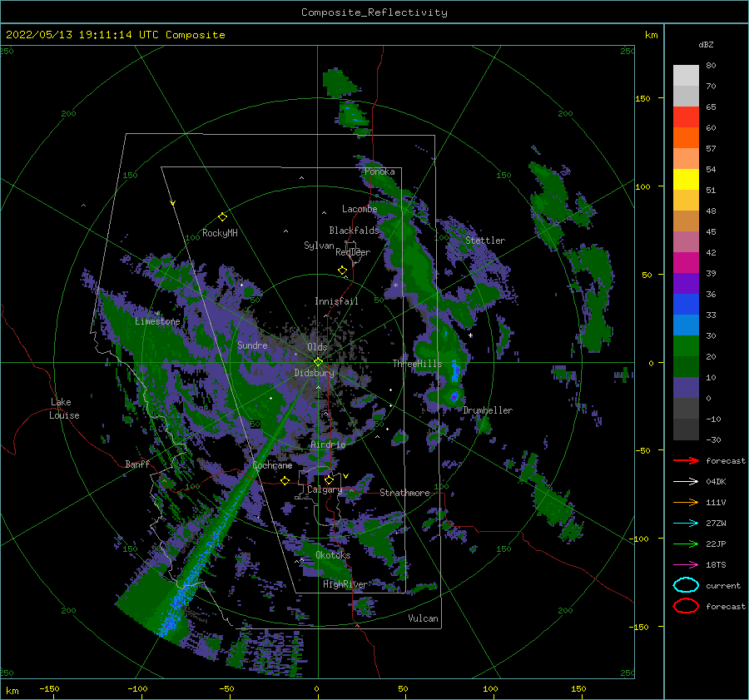This screenshot has width=749, height=700.
Task: Click the green echo north of Ponoka
Action: tap(339, 82)
